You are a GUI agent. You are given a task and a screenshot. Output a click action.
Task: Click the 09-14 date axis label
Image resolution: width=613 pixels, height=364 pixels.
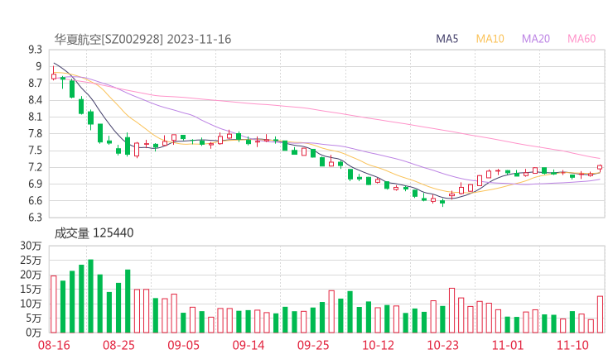(x=249, y=345)
